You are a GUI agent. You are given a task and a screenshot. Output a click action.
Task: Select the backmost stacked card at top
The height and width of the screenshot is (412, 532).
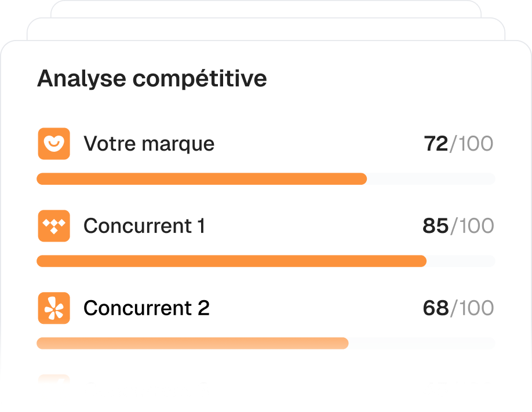265,9
